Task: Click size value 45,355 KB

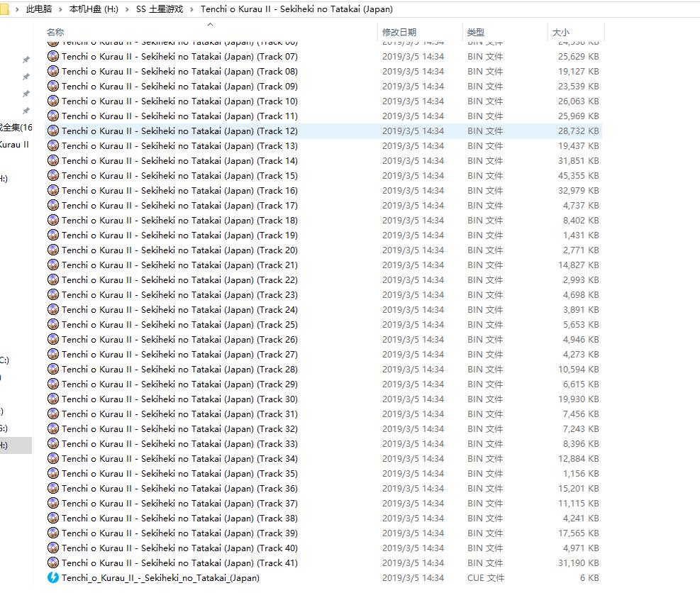Action: 578,175
